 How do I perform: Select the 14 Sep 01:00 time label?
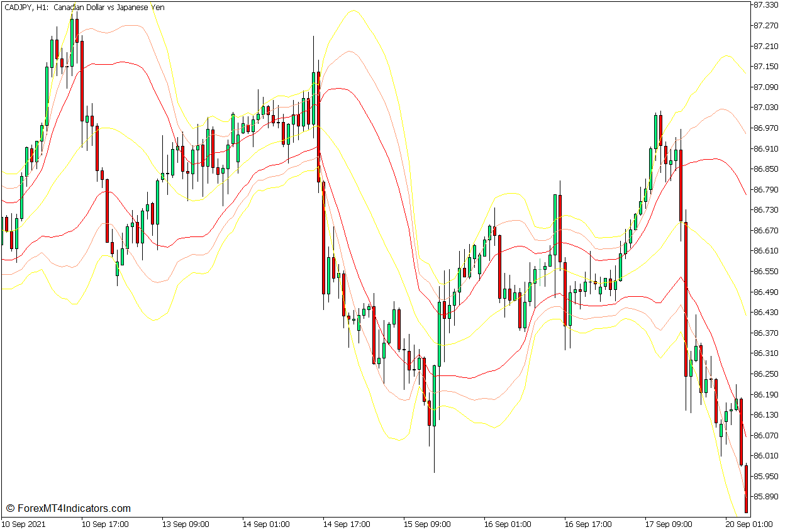pyautogui.click(x=266, y=524)
